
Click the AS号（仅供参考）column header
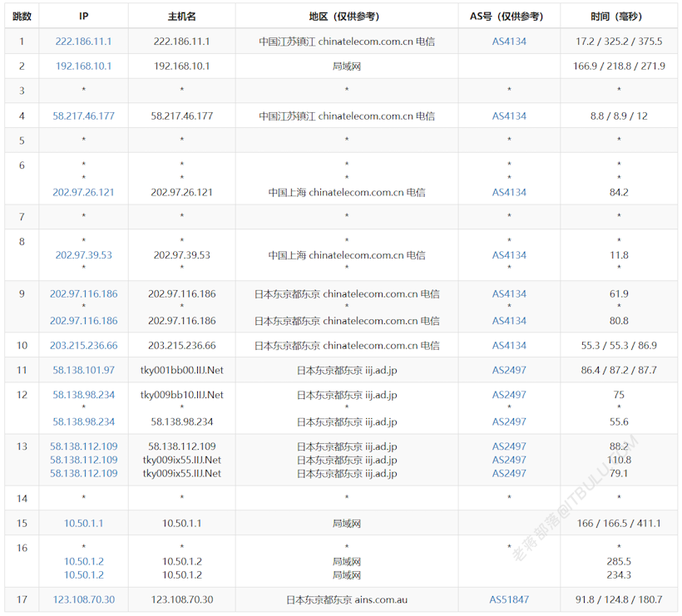coord(509,17)
